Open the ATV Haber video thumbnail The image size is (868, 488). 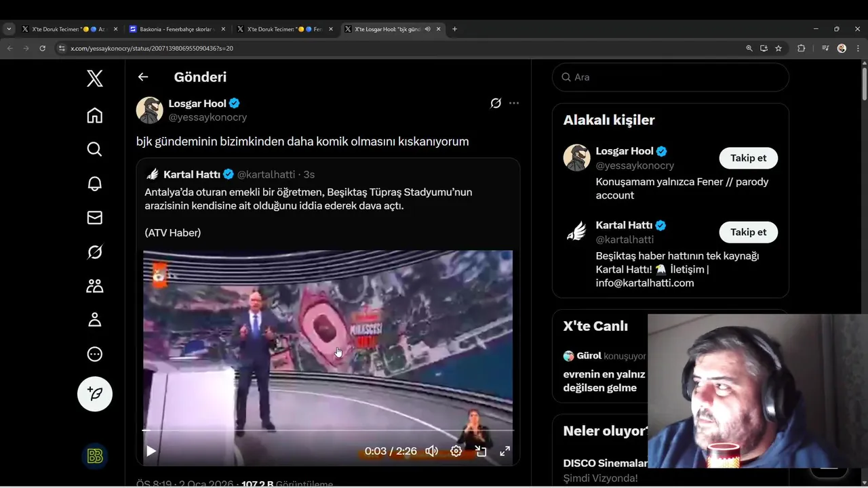point(328,357)
